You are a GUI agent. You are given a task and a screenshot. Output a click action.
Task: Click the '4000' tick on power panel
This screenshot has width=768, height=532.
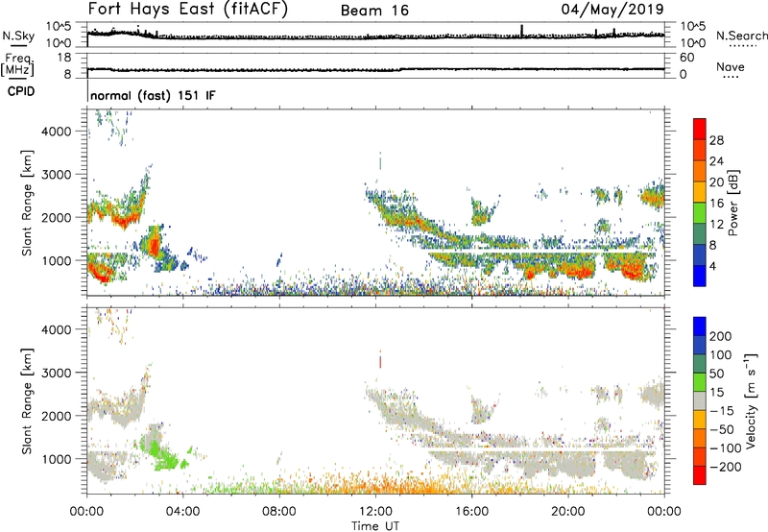tap(57, 132)
